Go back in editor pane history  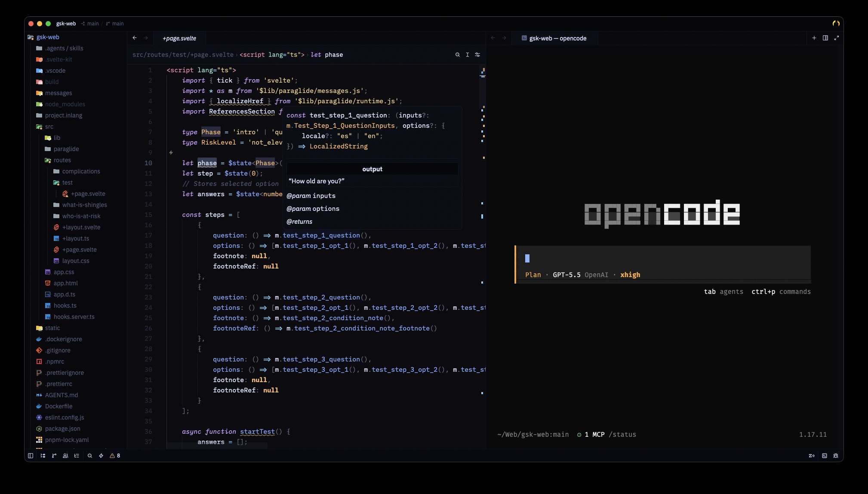click(x=135, y=38)
